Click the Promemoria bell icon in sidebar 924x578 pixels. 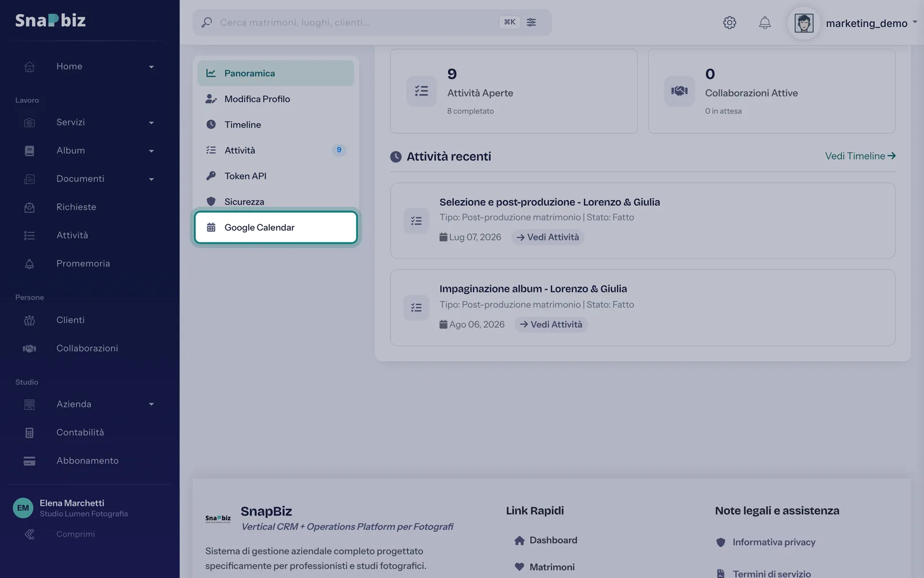(x=29, y=264)
